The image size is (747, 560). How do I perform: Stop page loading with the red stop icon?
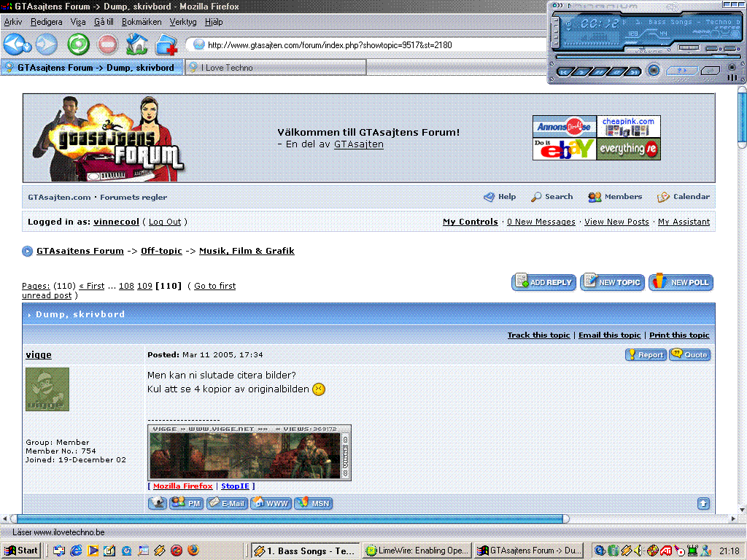pyautogui.click(x=108, y=44)
